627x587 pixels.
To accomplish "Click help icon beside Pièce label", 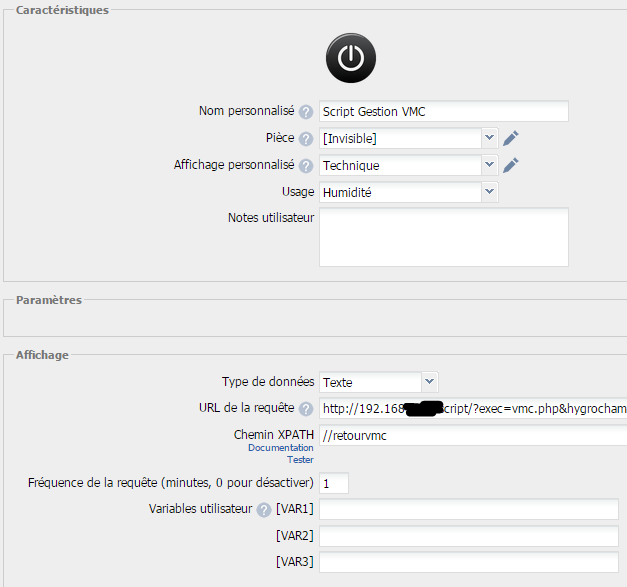I will (306, 139).
